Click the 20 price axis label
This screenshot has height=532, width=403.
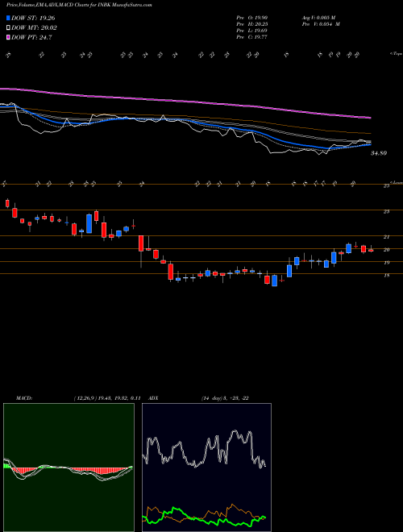386,250
